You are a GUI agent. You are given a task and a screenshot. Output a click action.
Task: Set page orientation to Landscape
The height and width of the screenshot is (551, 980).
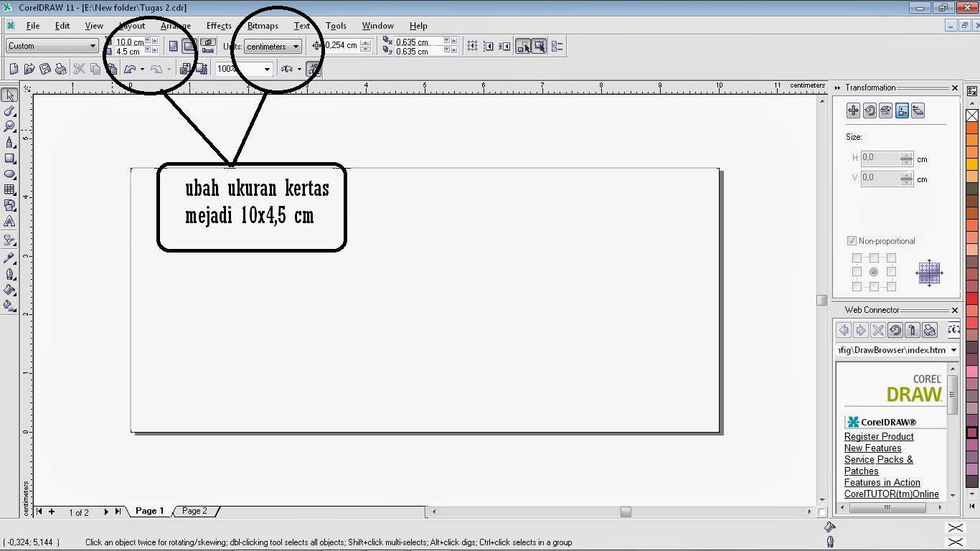coord(188,46)
